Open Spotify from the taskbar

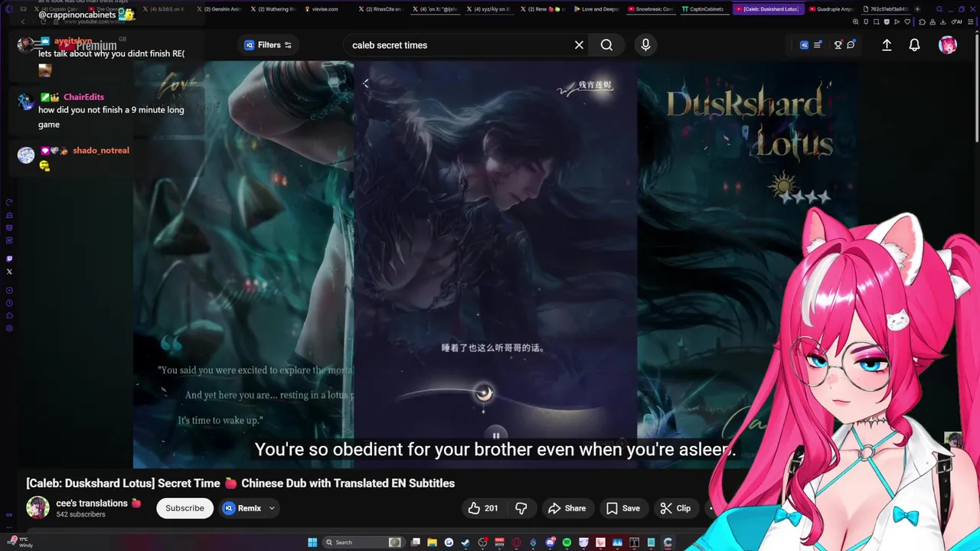[567, 543]
